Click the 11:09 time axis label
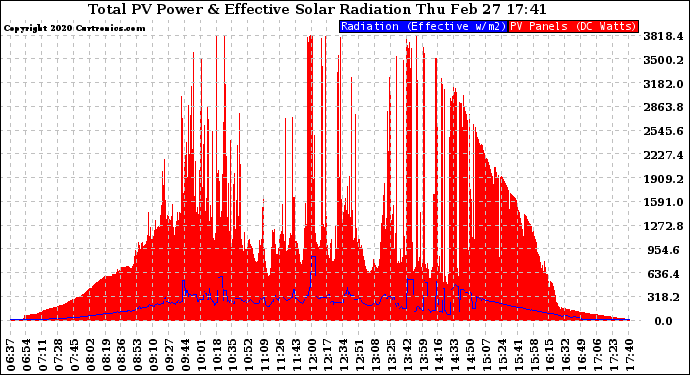The width and height of the screenshot is (690, 375). pos(265,355)
